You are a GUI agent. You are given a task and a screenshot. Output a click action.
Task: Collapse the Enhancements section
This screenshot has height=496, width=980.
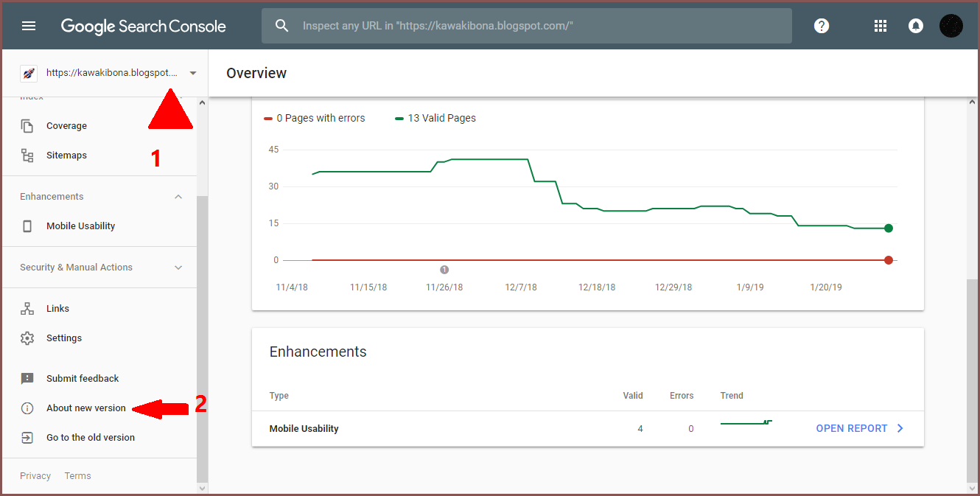pos(178,197)
